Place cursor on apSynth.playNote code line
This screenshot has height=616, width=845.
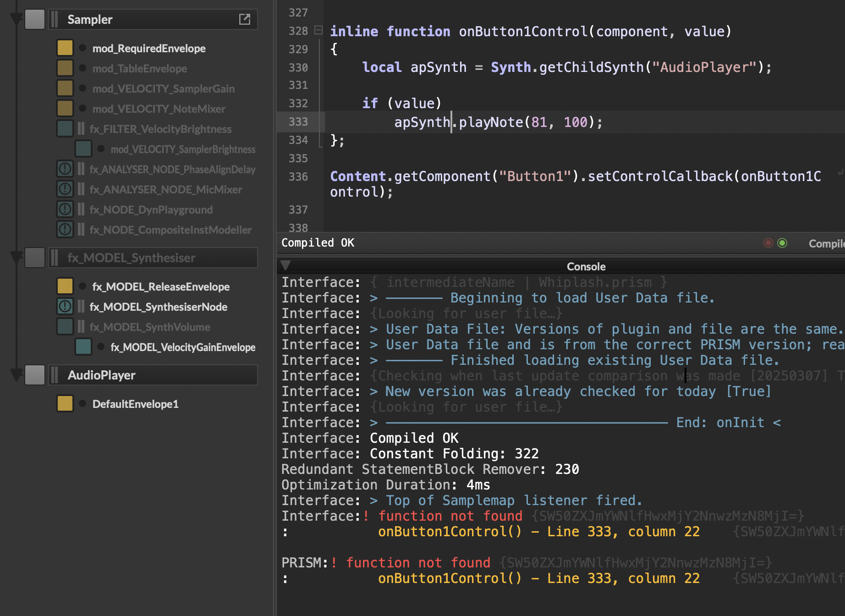pyautogui.click(x=498, y=122)
